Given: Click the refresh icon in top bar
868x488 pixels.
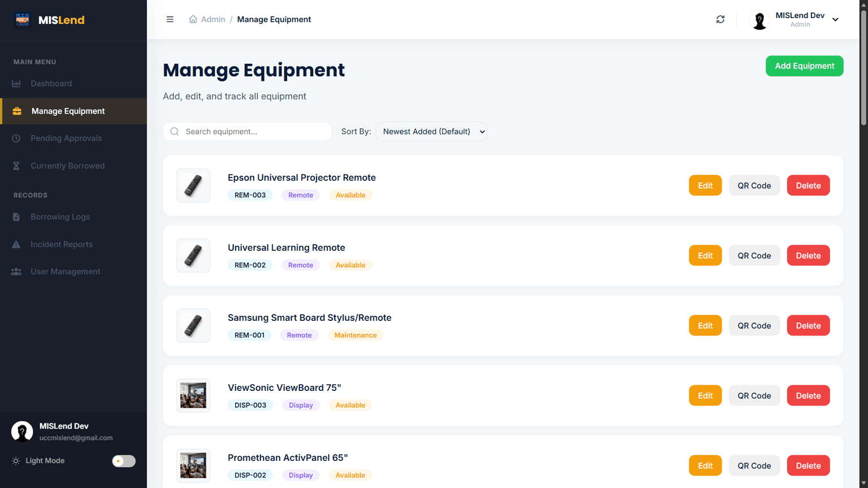Looking at the screenshot, I should point(721,19).
